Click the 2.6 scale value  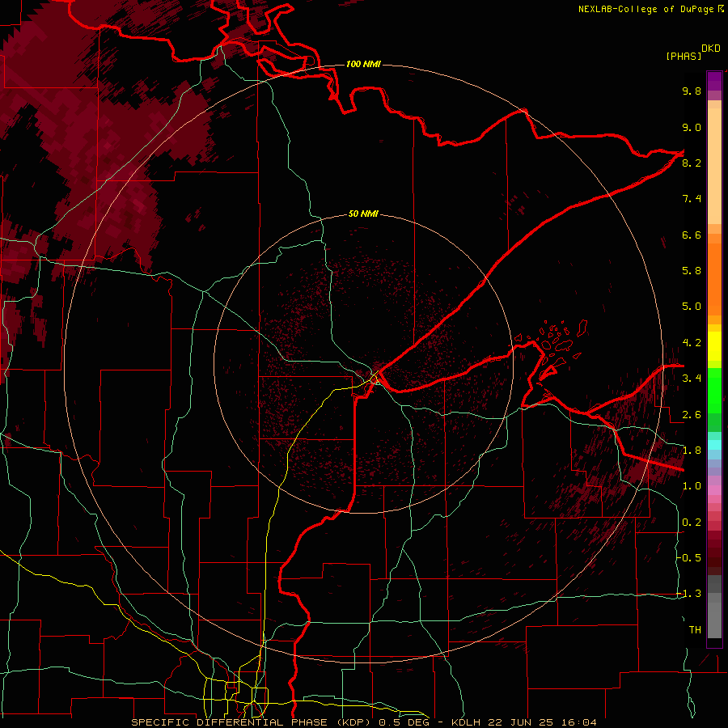[x=692, y=415]
